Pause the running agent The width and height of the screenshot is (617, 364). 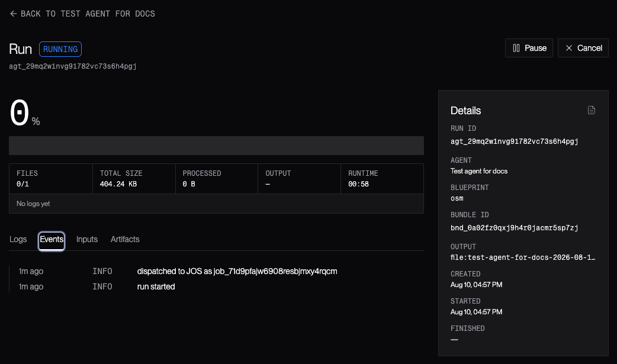[529, 48]
